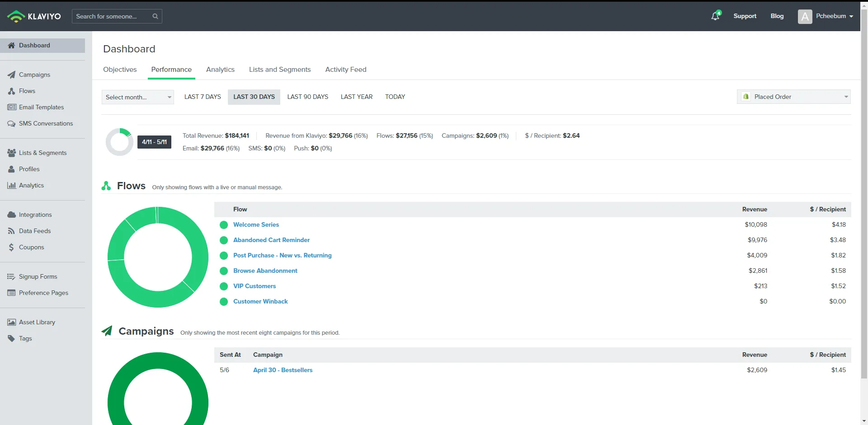Click the notification bell icon
This screenshot has height=425, width=868.
pyautogui.click(x=715, y=16)
